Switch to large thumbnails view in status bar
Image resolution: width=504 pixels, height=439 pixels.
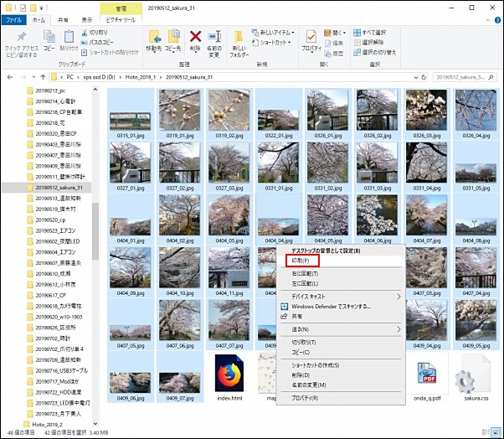(x=496, y=433)
